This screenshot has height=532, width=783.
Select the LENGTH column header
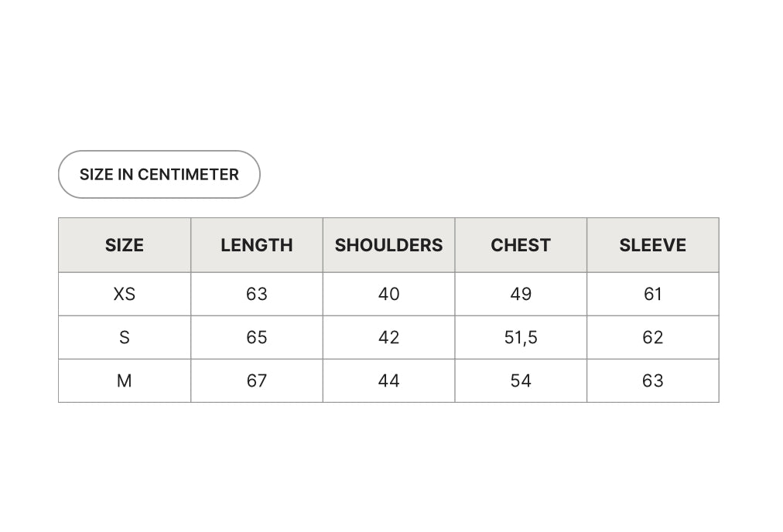coord(257,245)
